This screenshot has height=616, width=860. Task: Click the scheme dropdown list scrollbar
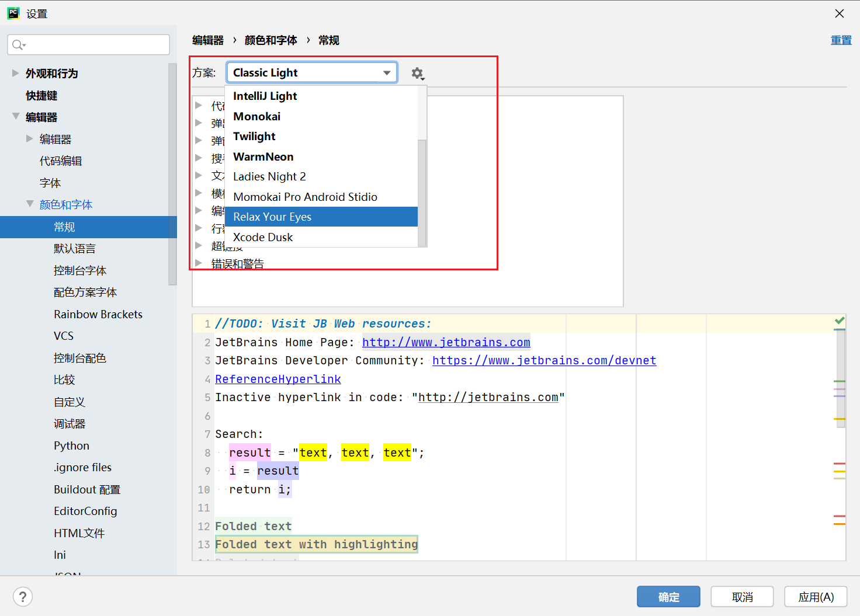click(422, 193)
